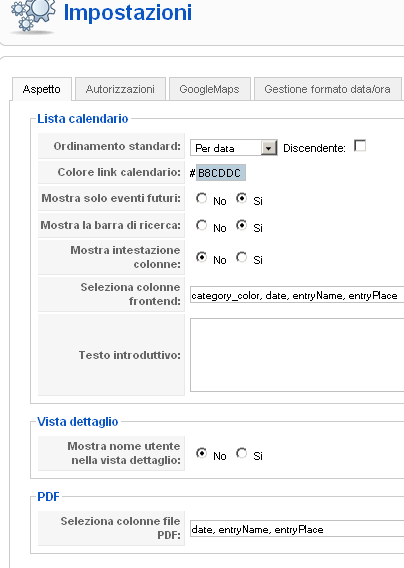Switch to the Aspetto tab

(x=42, y=89)
